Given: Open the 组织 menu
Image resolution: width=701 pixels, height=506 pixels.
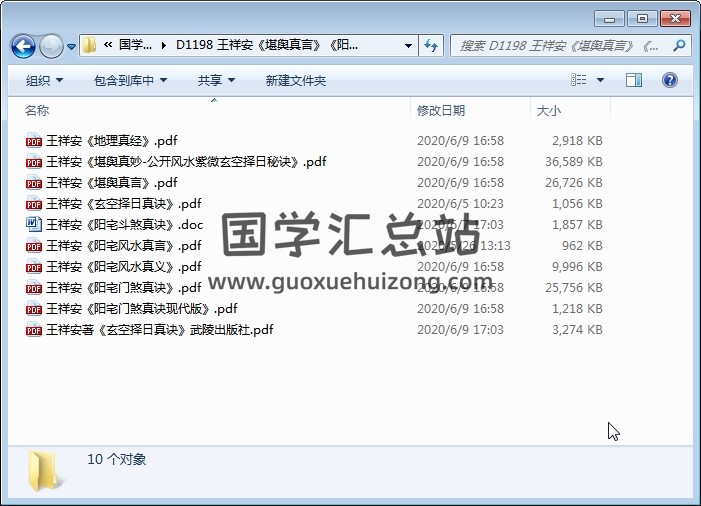Looking at the screenshot, I should pyautogui.click(x=44, y=80).
